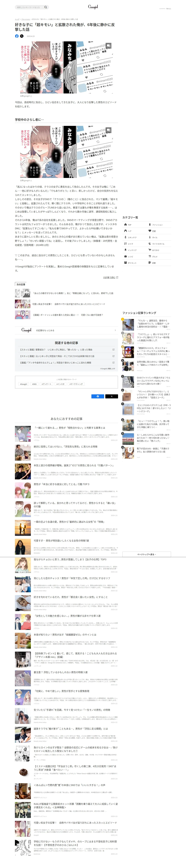Open the ライフスタイル moon category icon
186x868 pixels.
pyautogui.click(x=150, y=244)
